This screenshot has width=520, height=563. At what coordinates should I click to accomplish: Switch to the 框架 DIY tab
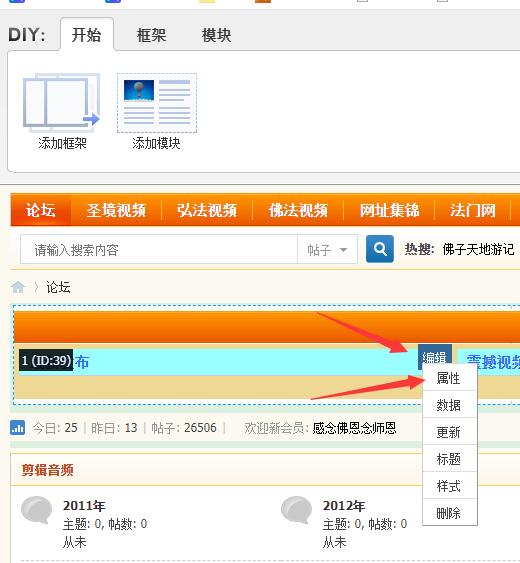[151, 35]
